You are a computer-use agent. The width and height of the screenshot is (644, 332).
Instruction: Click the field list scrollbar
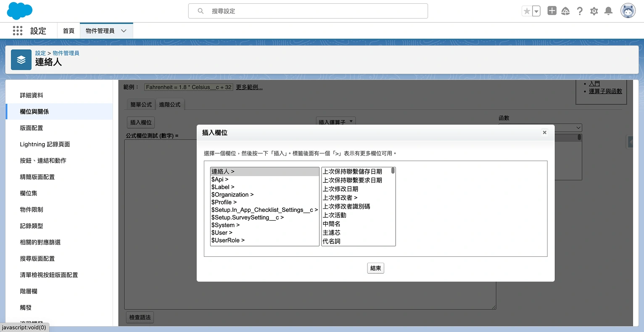tap(393, 170)
